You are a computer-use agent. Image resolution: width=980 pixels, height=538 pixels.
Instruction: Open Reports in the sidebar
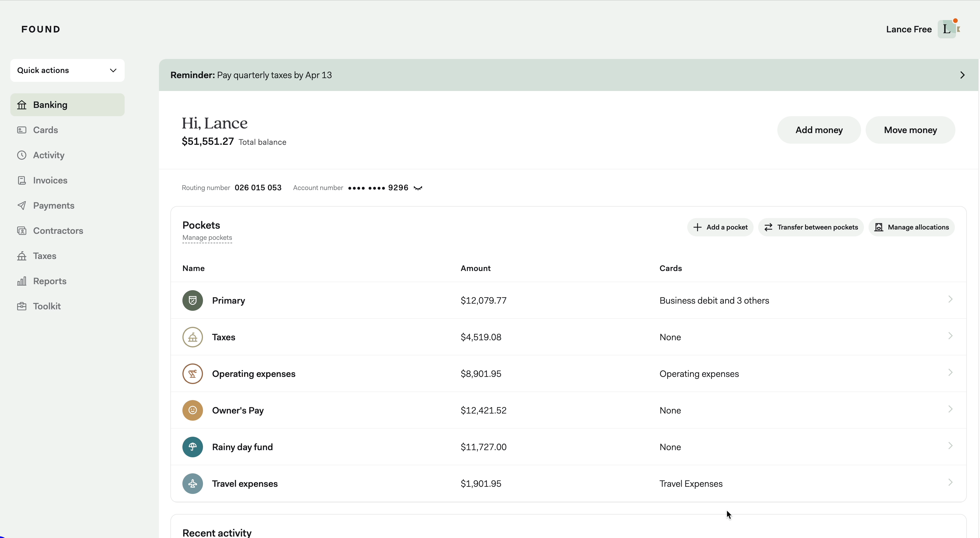click(x=49, y=281)
